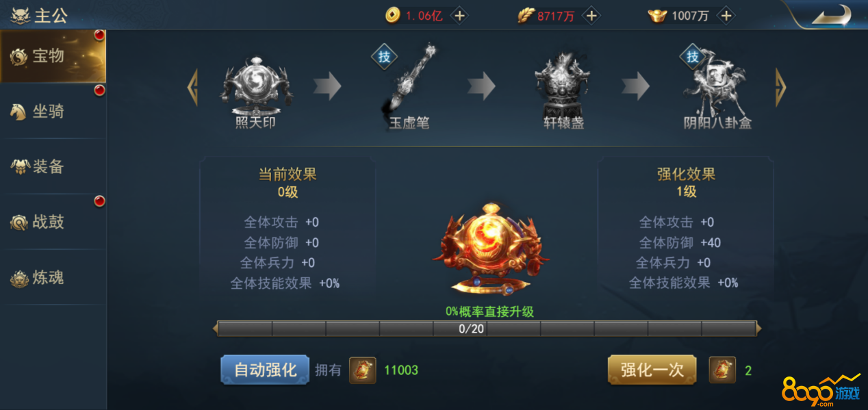This screenshot has height=410, width=868.
Task: Show next treasures with the right arrow
Action: pyautogui.click(x=780, y=87)
